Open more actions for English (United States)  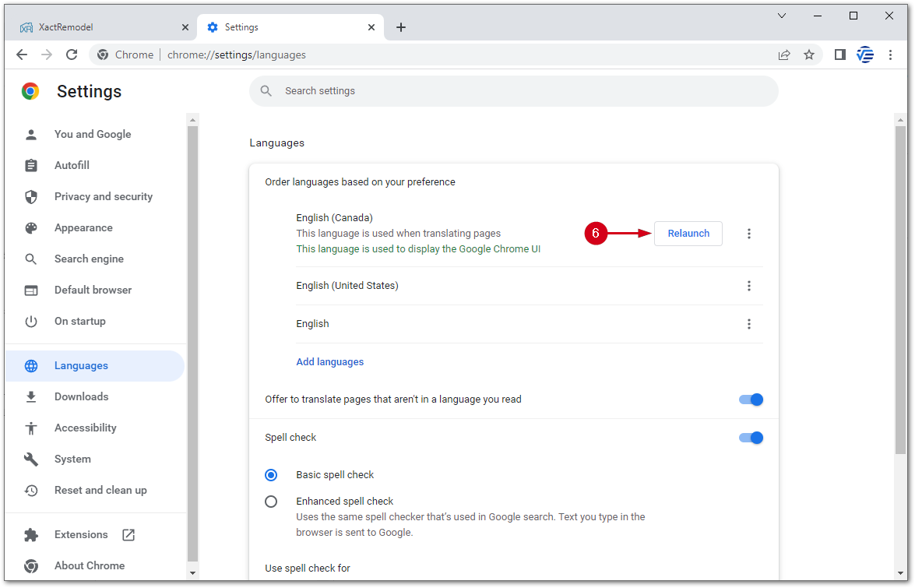749,286
